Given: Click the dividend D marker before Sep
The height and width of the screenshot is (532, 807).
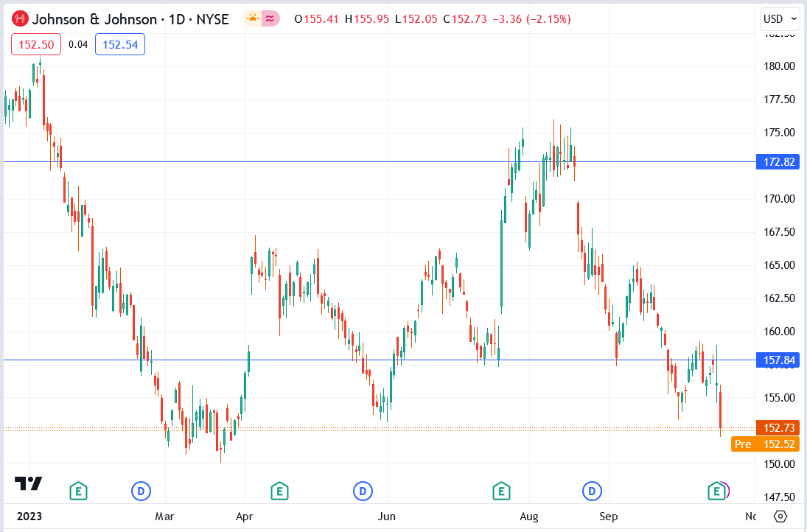Looking at the screenshot, I should (x=592, y=491).
